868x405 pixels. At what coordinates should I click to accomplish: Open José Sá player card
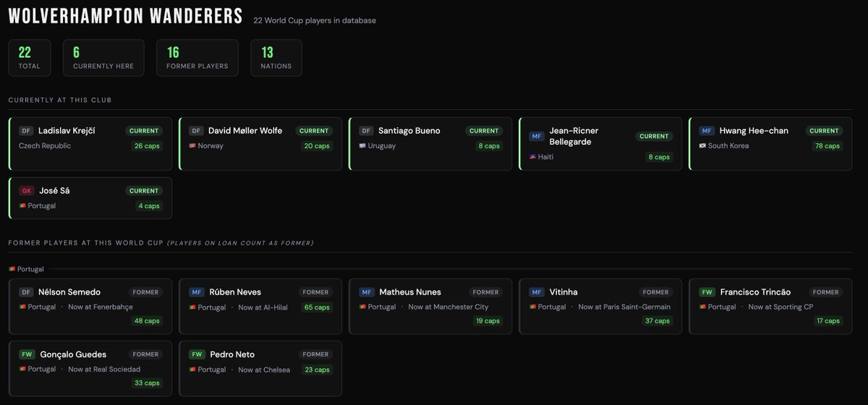pos(90,198)
